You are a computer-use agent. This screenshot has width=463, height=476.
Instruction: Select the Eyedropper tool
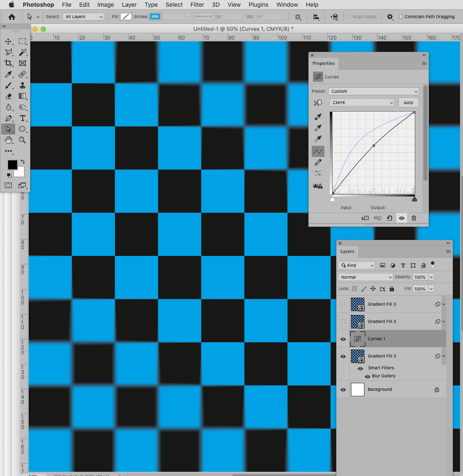9,75
